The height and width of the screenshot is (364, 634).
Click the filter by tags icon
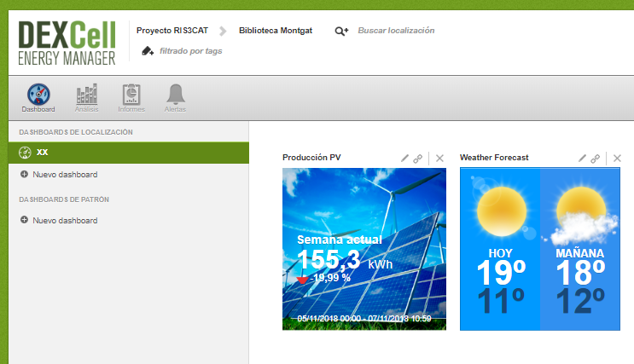[x=147, y=51]
